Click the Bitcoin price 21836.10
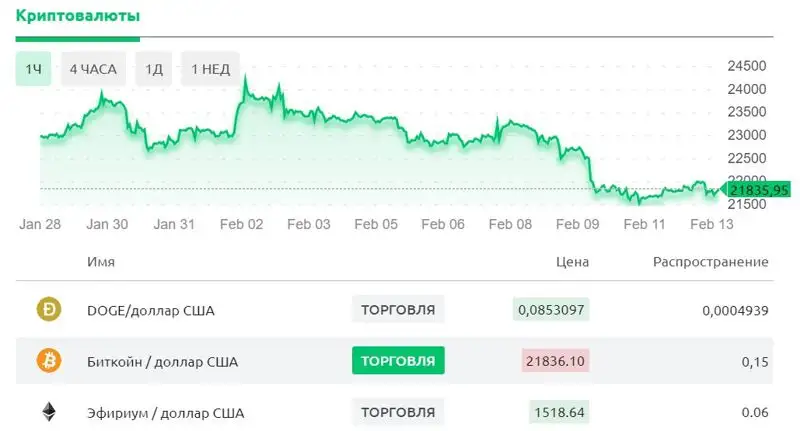Viewport: 800px width, 431px height. pyautogui.click(x=555, y=361)
